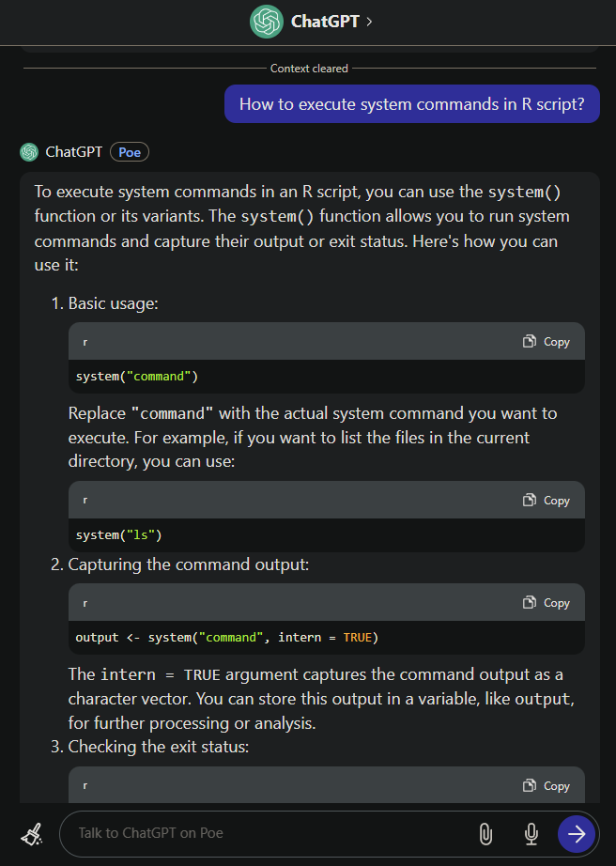Screen dimensions: 616x866
Task: Click the ChatGPT logo in the header
Action: tap(267, 22)
